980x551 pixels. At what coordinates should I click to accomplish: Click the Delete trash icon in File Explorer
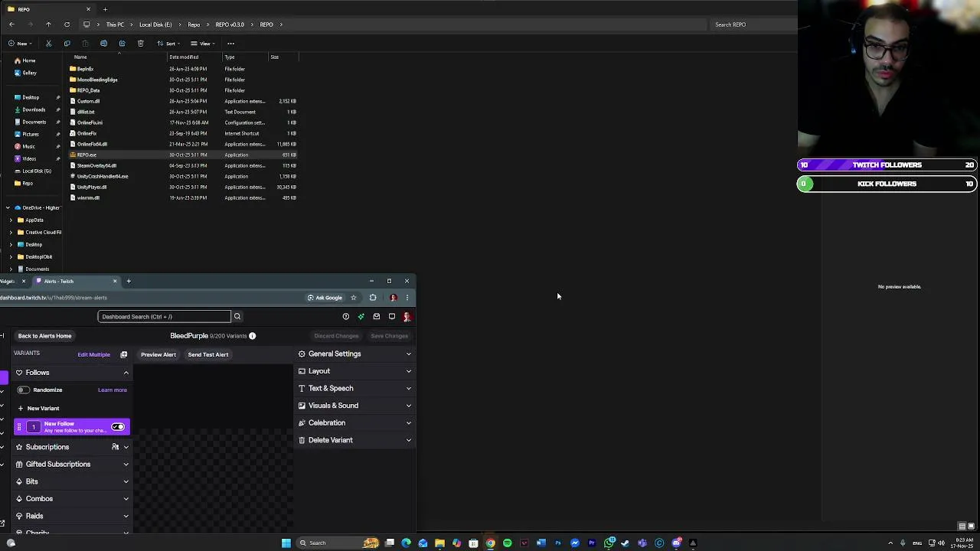(140, 44)
